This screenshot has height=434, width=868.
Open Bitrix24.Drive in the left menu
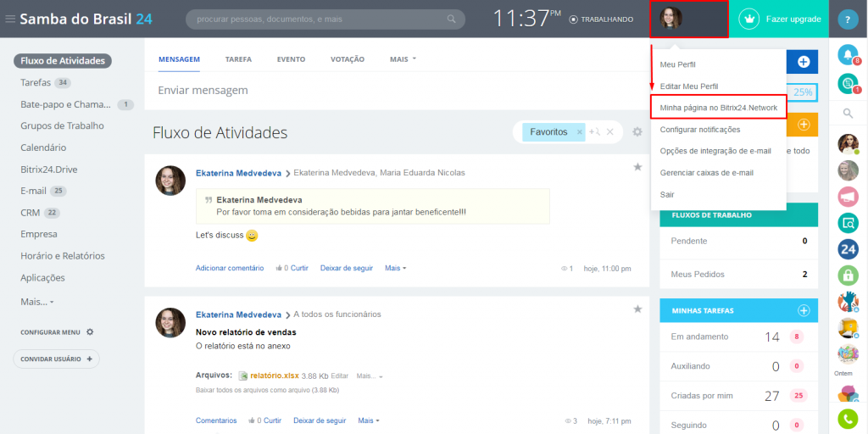click(48, 170)
